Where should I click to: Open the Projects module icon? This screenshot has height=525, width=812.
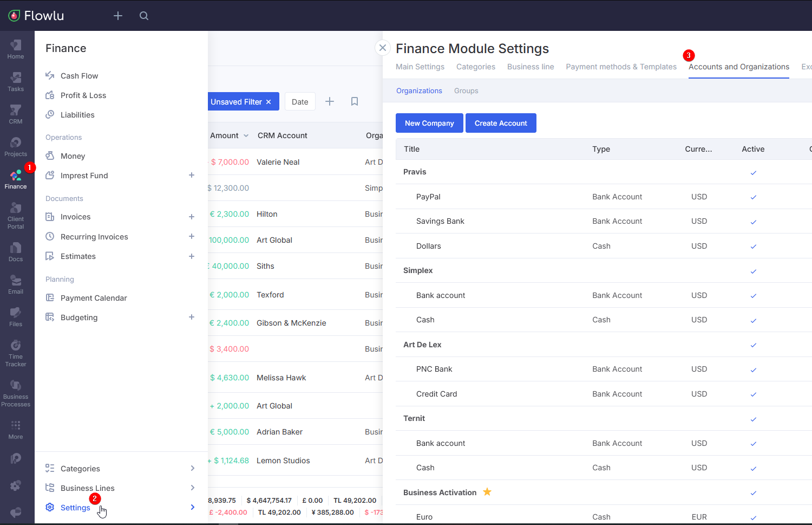tap(16, 146)
